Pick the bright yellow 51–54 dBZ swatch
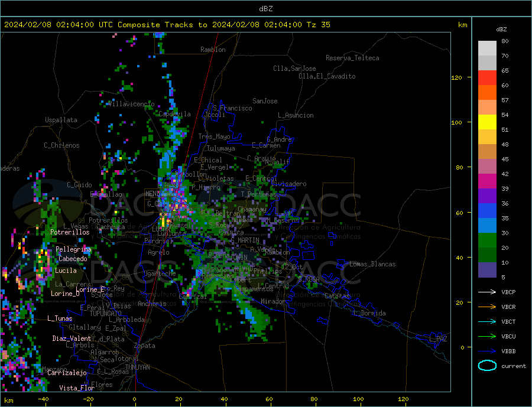532x407 pixels. point(487,122)
